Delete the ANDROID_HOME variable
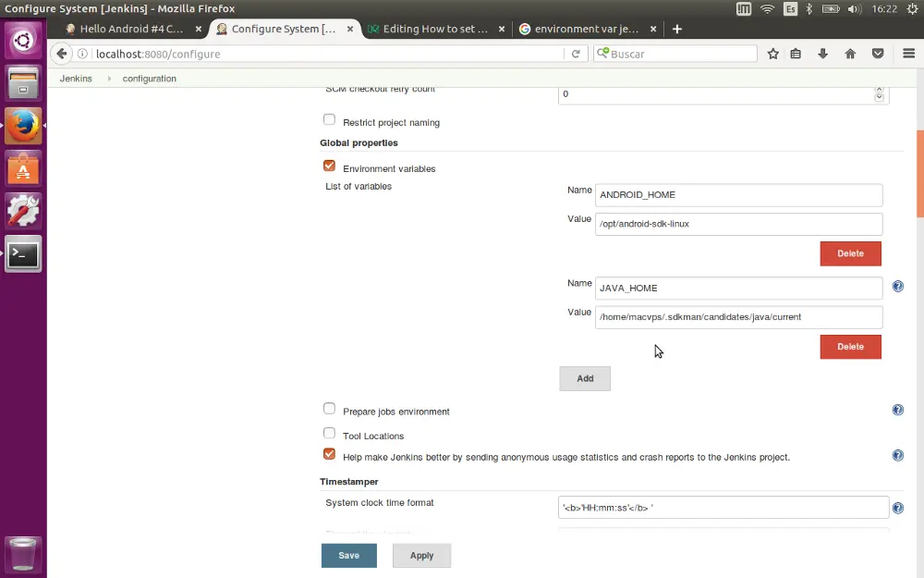This screenshot has width=924, height=578. 850,253
